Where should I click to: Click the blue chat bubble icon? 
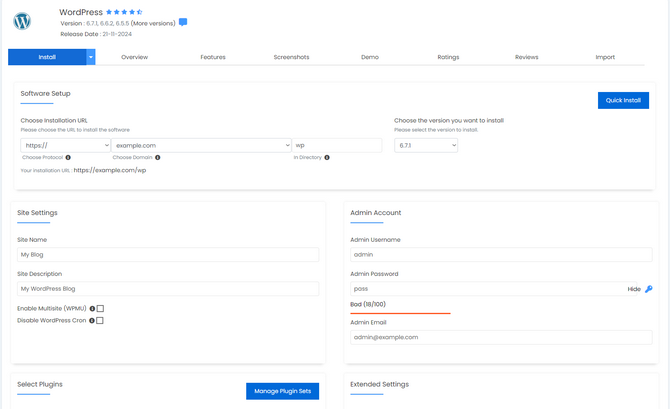pos(182,22)
